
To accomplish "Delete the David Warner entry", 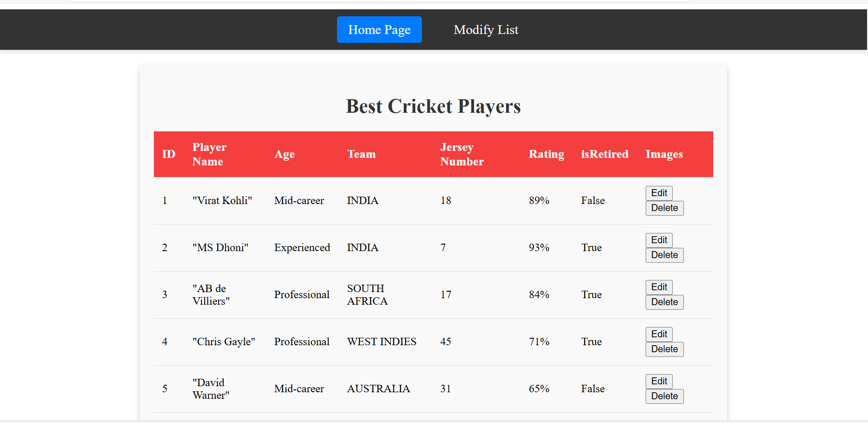I will click(664, 396).
